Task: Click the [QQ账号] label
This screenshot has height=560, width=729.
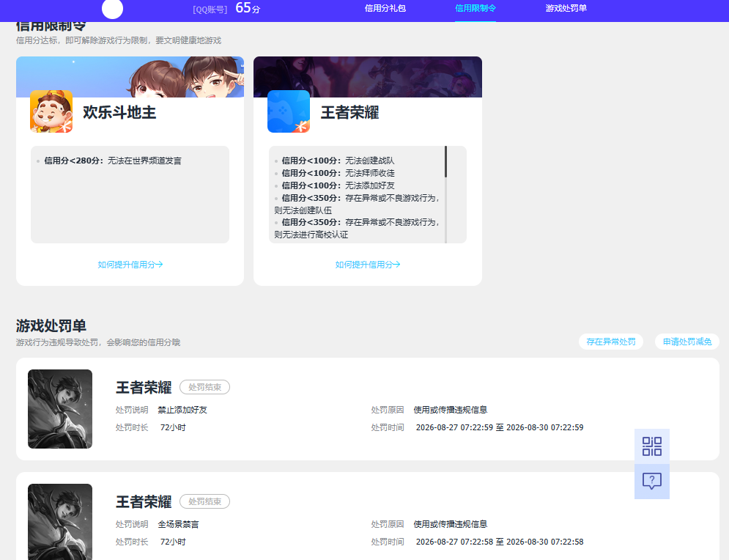Action: (210, 10)
